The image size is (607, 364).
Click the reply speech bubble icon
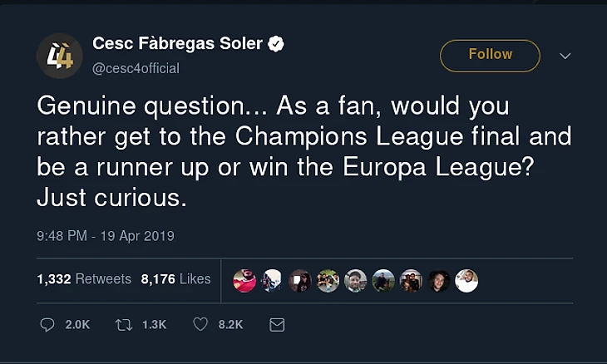(47, 325)
